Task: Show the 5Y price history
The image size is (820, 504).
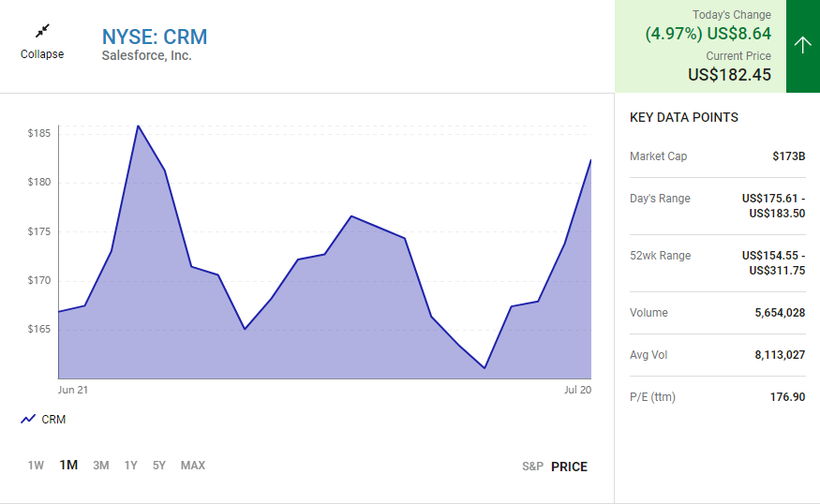Action: (159, 466)
